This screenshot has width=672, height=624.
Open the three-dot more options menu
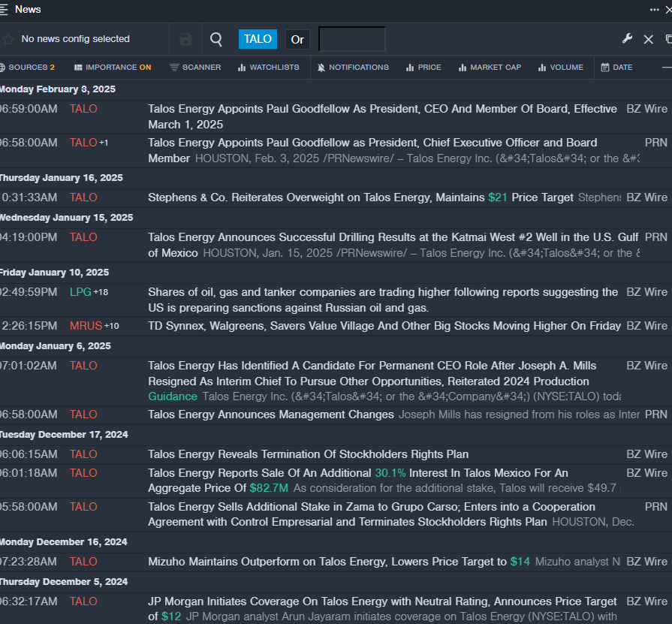[655, 10]
